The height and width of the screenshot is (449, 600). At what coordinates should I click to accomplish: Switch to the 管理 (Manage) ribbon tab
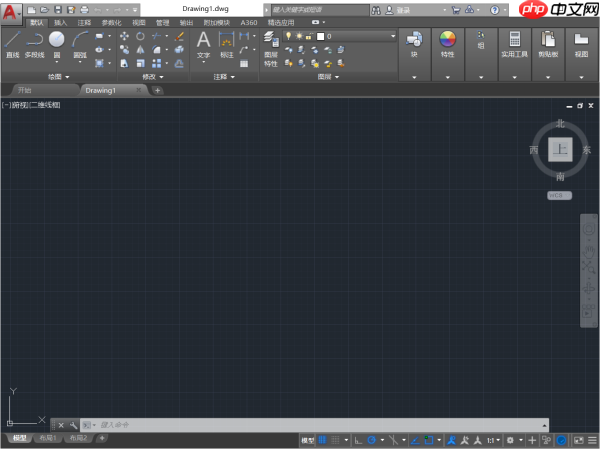tap(162, 23)
